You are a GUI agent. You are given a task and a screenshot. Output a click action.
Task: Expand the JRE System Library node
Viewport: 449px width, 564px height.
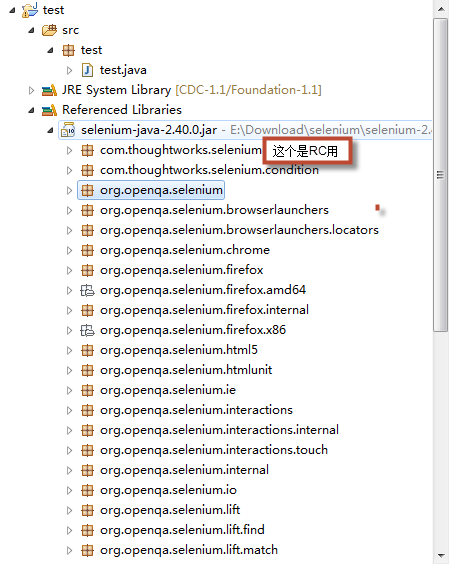coord(31,90)
